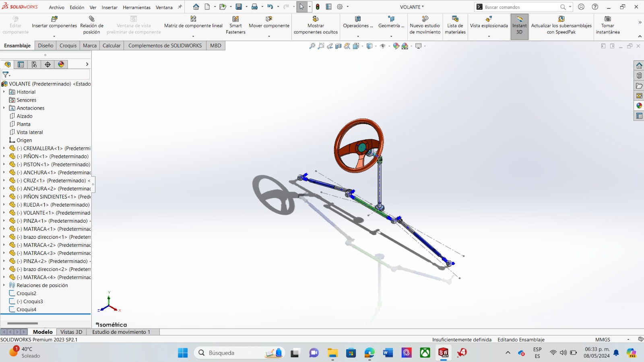Open Estudio de movimiento 1 tab
Image resolution: width=644 pixels, height=362 pixels.
(x=121, y=332)
